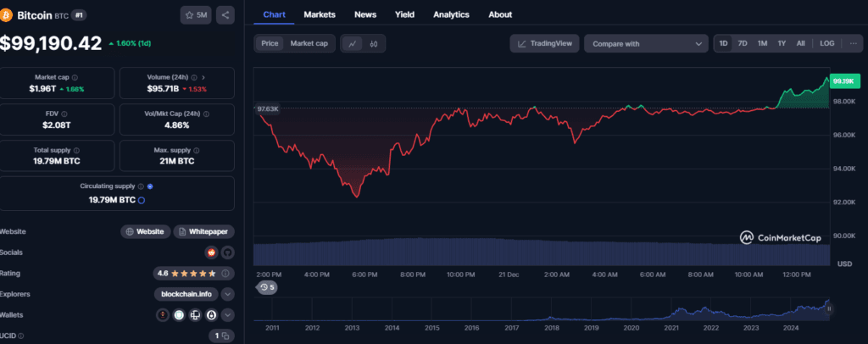868x344 pixels.
Task: Open the Reddit social link
Action: click(211, 252)
